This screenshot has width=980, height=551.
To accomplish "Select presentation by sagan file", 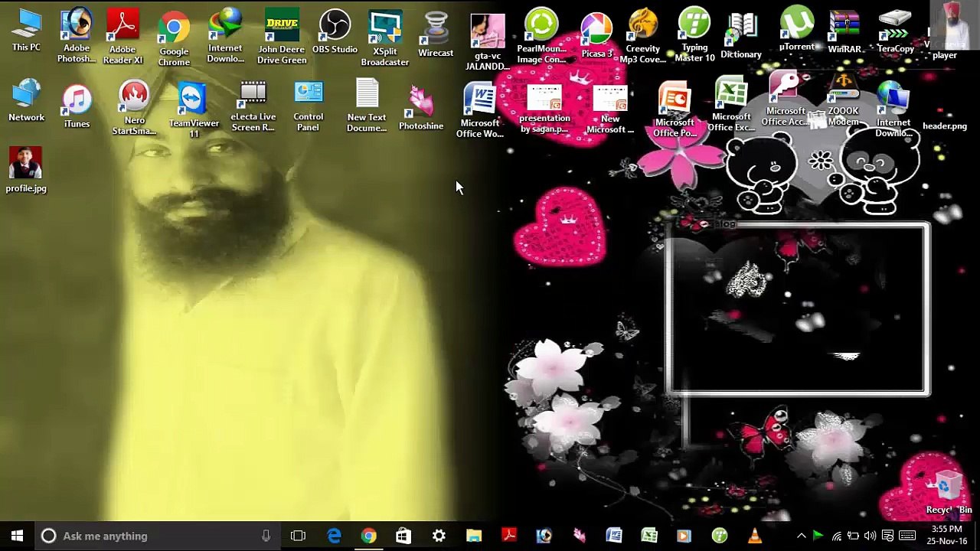I will point(544,109).
